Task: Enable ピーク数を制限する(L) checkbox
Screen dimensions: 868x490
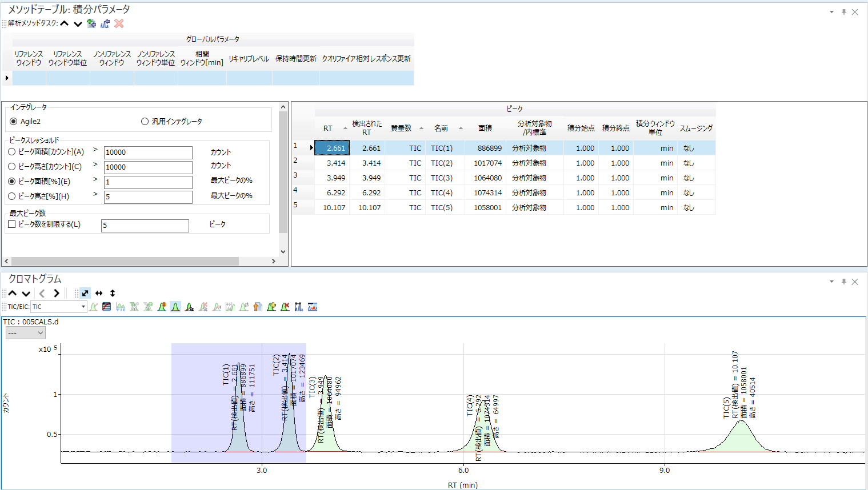Action: coord(11,224)
